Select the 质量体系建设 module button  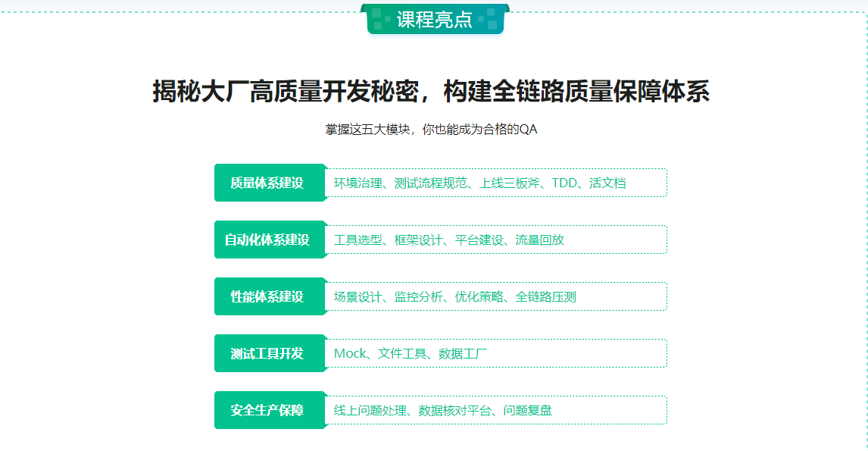point(270,183)
